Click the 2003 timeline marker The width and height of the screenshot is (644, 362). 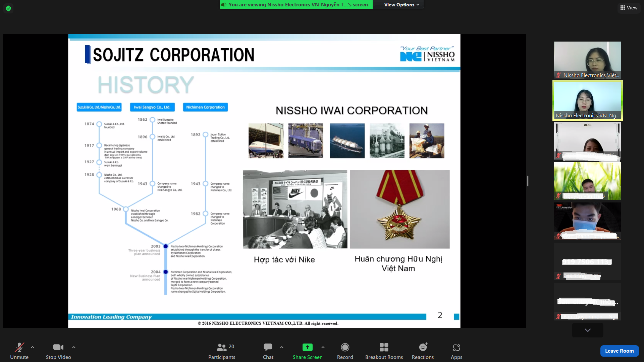[x=165, y=246]
